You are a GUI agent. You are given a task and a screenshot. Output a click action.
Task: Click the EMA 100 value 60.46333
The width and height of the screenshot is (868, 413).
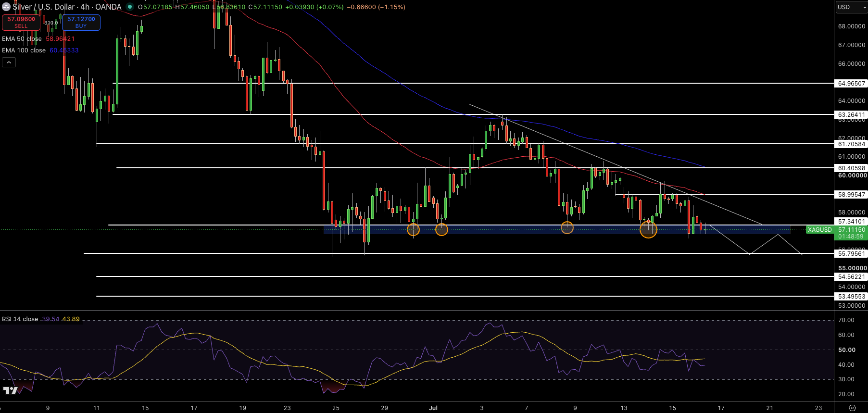click(64, 50)
